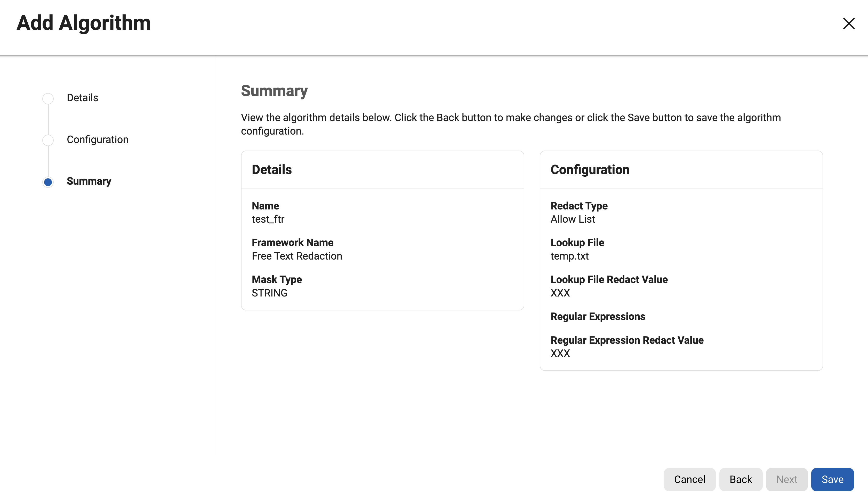The width and height of the screenshot is (868, 500).
Task: Click the Regular Expression Redact Value XXX
Action: point(560,353)
